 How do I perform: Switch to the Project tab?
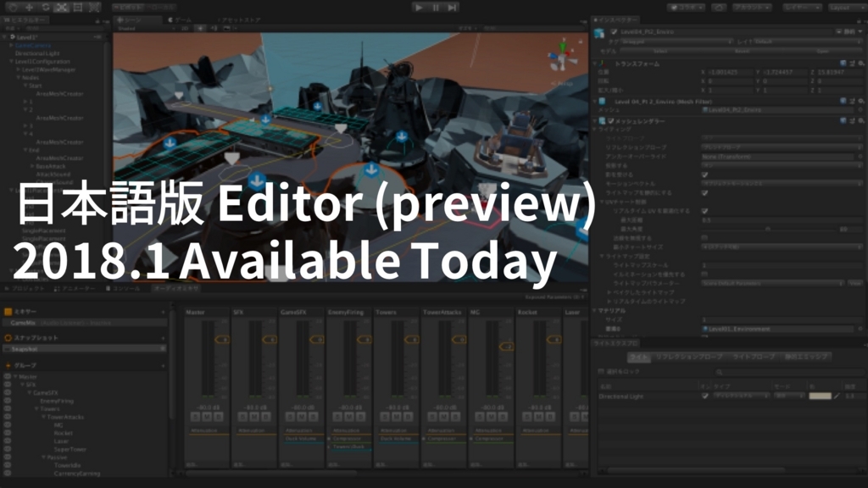click(x=25, y=289)
